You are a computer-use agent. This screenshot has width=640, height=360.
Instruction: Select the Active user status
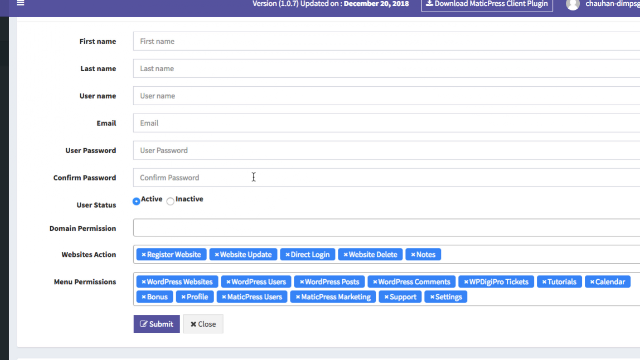(x=136, y=201)
